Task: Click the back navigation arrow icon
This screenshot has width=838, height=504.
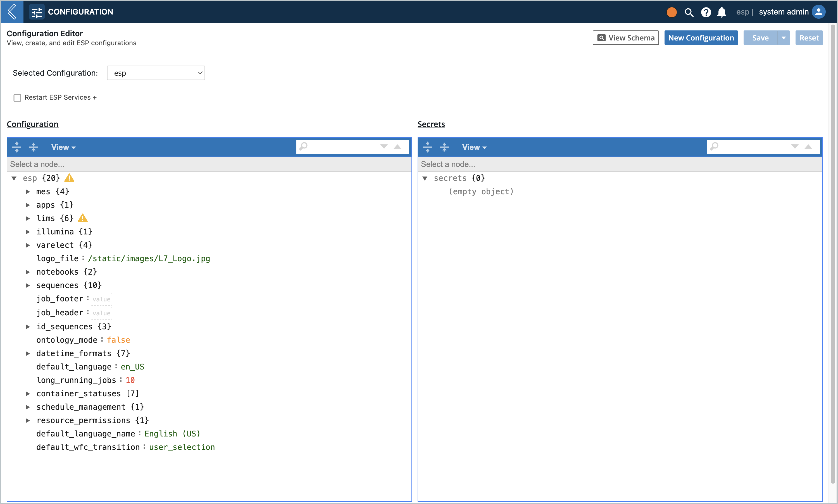Action: 13,11
